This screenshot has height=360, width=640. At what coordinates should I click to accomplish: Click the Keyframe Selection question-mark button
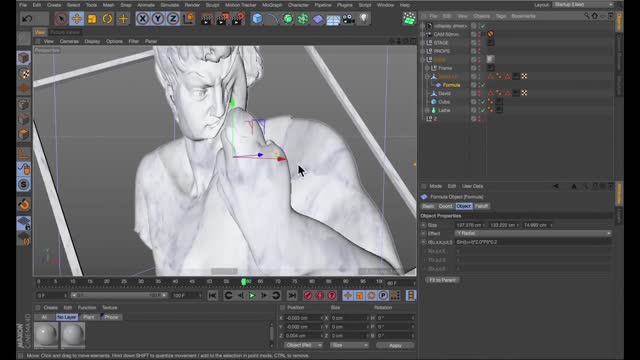[x=332, y=296]
